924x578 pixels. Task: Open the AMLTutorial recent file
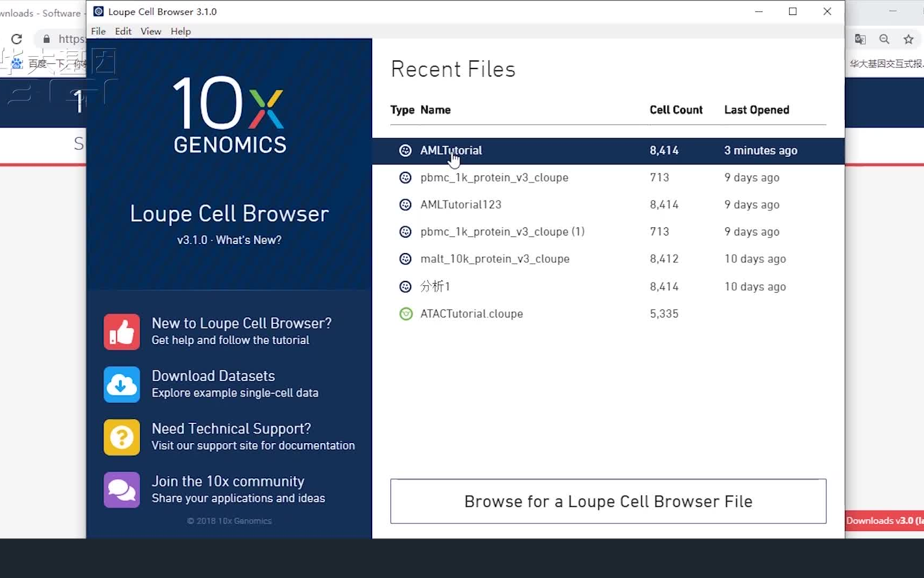[609, 150]
